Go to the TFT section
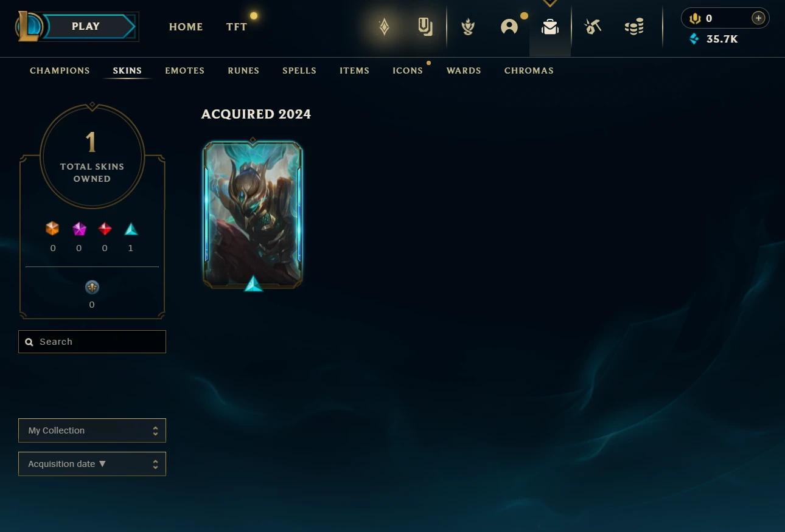The image size is (785, 532). [237, 27]
